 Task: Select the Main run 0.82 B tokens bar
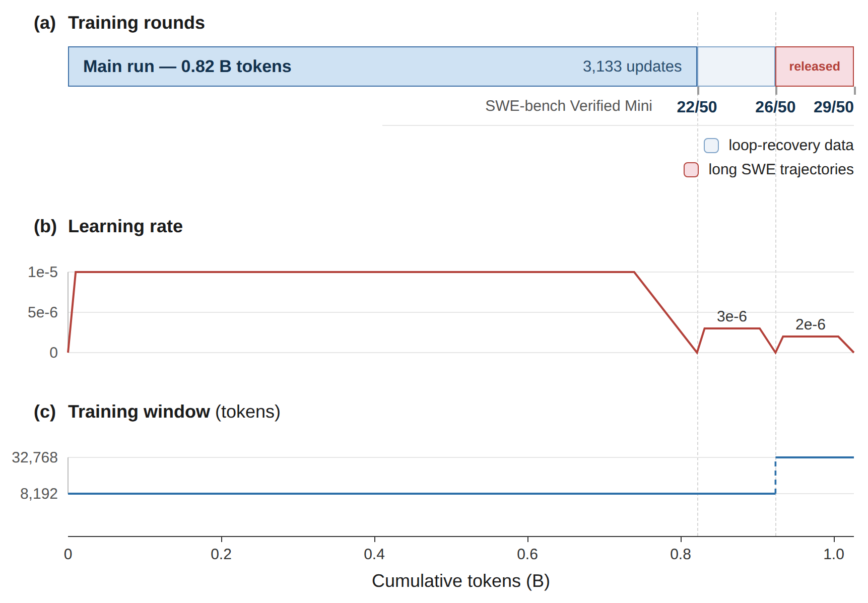[x=382, y=66]
